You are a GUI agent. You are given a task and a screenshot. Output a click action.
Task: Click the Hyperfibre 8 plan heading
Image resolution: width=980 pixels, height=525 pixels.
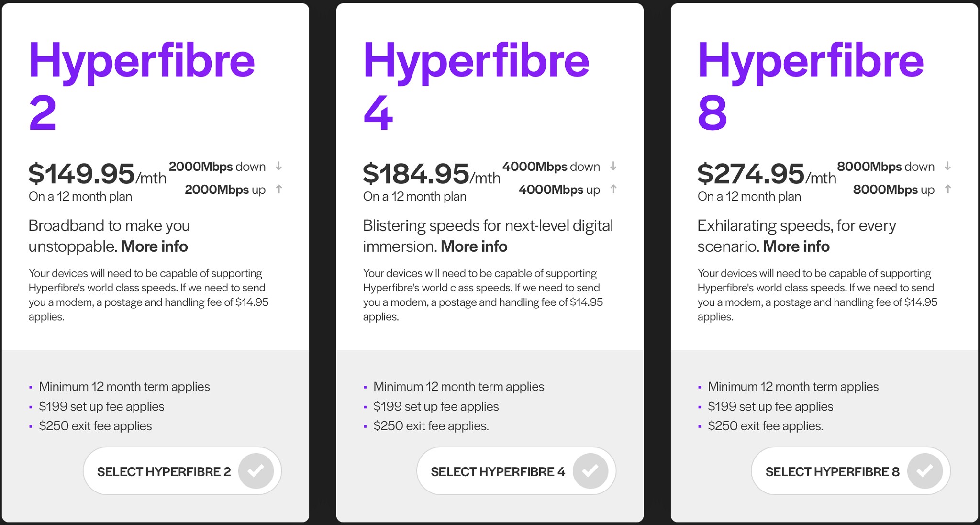[x=811, y=85]
